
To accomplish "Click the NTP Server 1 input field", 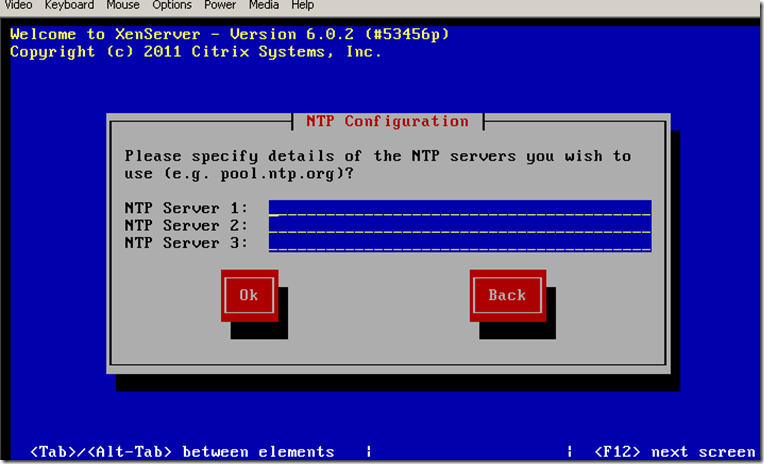I will pyautogui.click(x=460, y=208).
